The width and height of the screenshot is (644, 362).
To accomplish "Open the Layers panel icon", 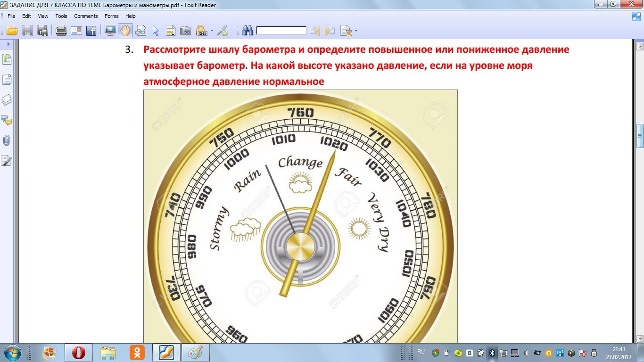I will point(7,99).
